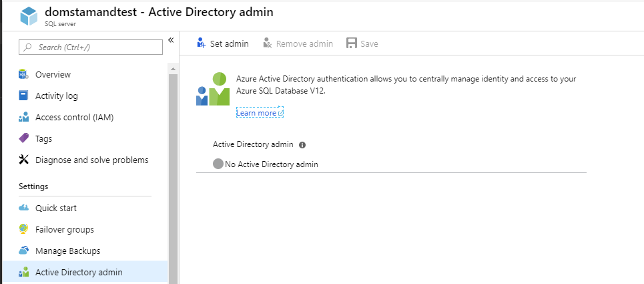Click the Active Directory admin field label
The height and width of the screenshot is (284, 644).
[x=253, y=144]
